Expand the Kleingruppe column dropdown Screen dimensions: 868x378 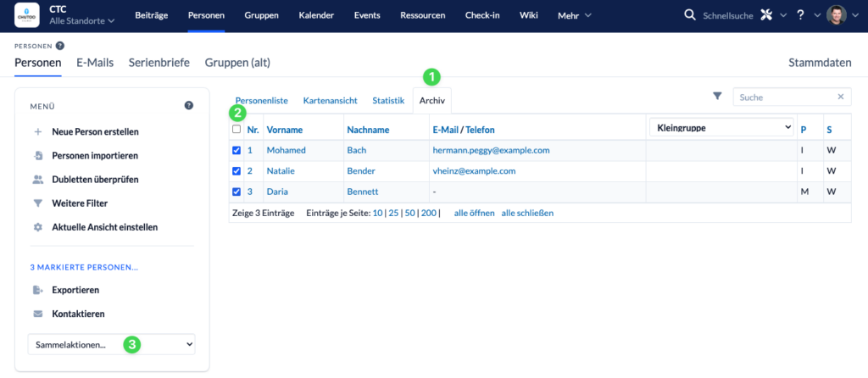721,128
